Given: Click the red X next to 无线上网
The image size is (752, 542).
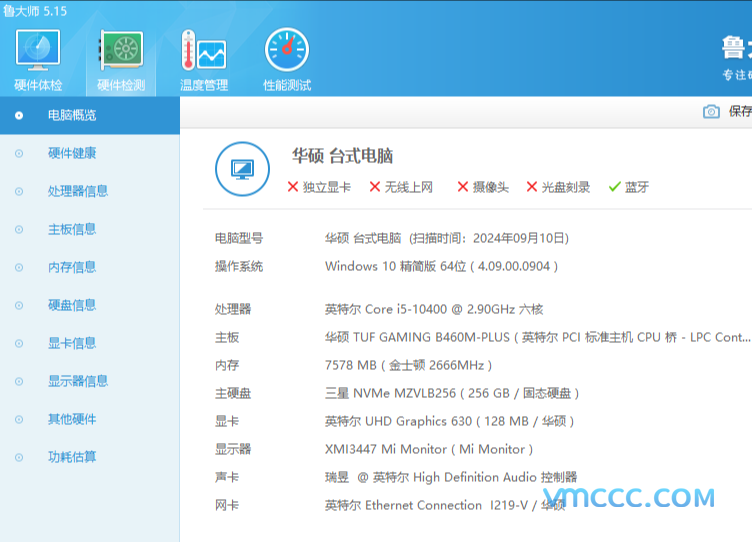Looking at the screenshot, I should [x=375, y=187].
